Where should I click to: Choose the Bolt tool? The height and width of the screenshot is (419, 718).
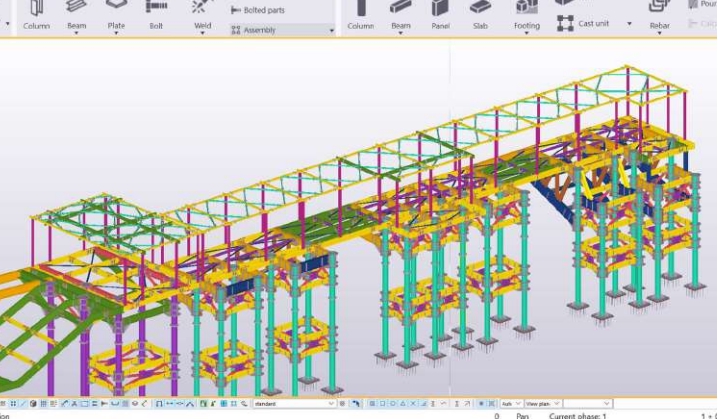click(x=156, y=15)
